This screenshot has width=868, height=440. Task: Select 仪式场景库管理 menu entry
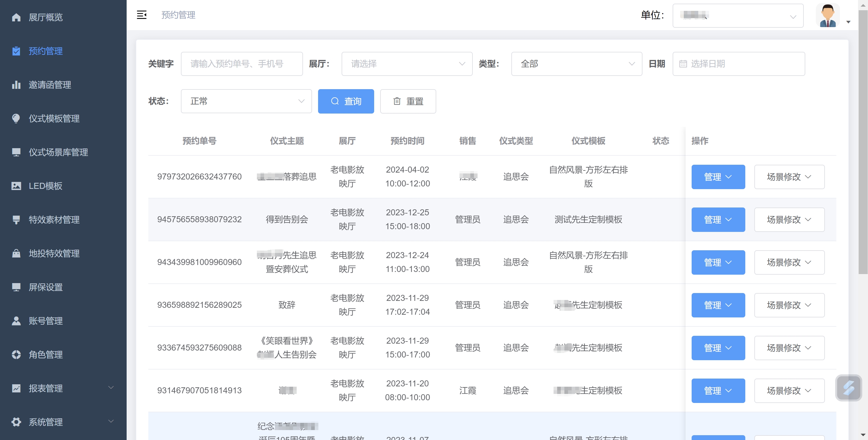(63, 152)
